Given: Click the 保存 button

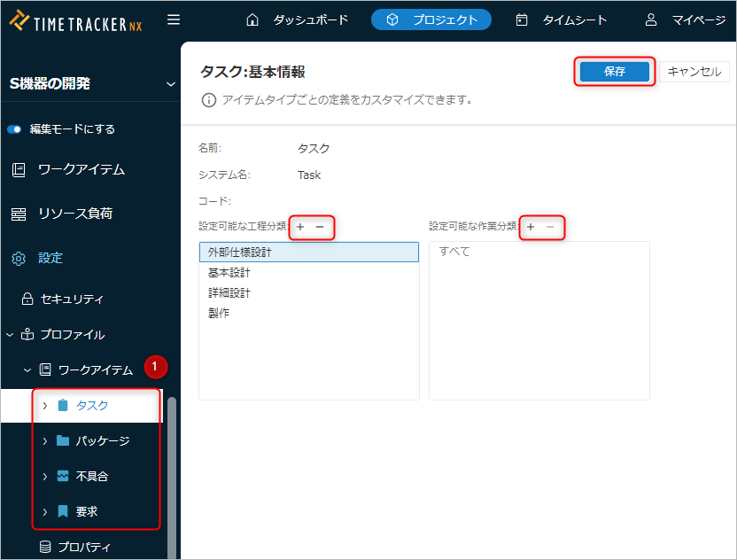Looking at the screenshot, I should point(614,72).
